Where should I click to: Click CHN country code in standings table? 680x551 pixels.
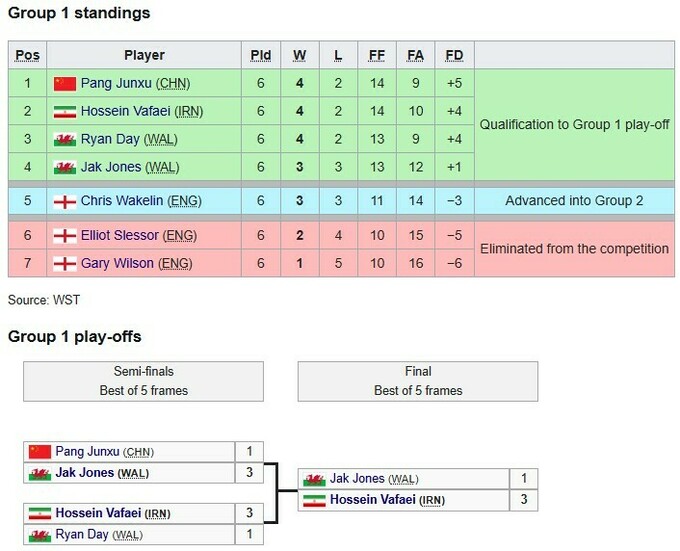(170, 83)
